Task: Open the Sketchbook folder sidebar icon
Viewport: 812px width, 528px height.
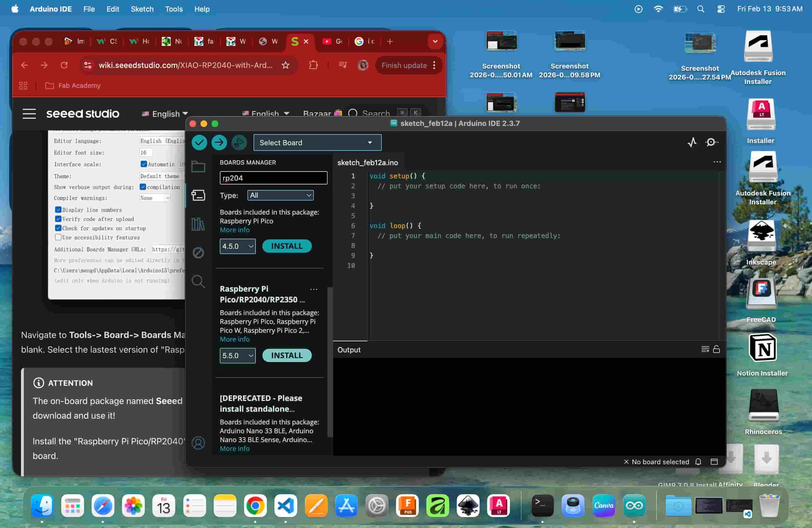Action: (198, 167)
